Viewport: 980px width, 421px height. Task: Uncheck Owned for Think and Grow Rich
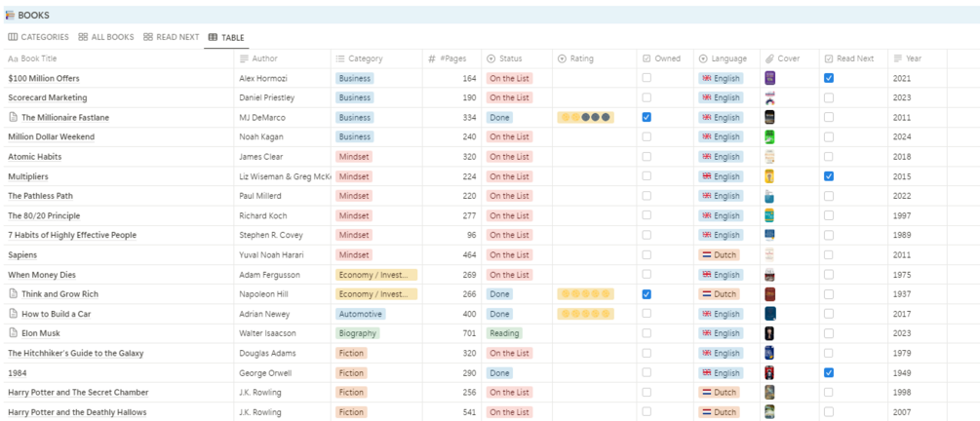coord(647,293)
